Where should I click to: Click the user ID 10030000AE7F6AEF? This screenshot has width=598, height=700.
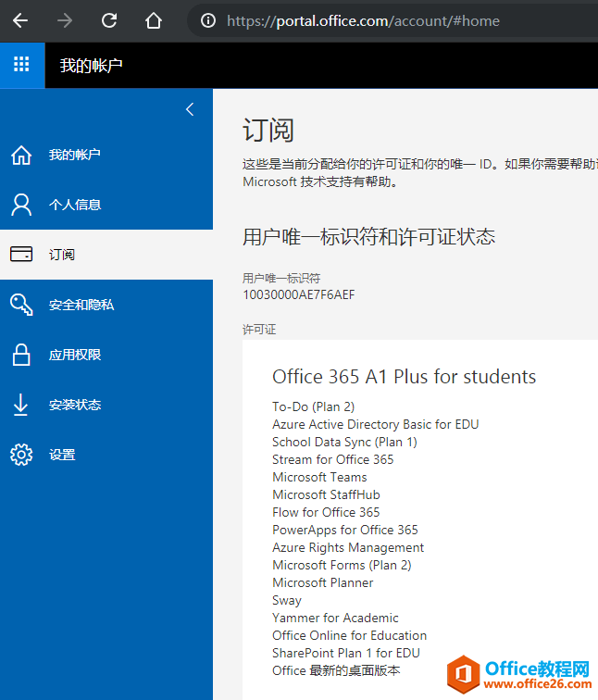click(299, 295)
